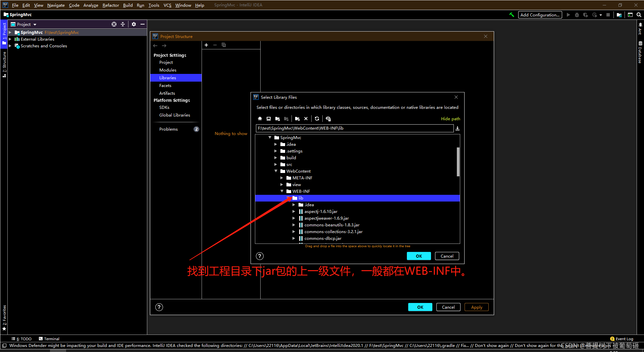Image resolution: width=644 pixels, height=352 pixels.
Task: Click Apply in Project Structure dialog
Action: (x=476, y=307)
